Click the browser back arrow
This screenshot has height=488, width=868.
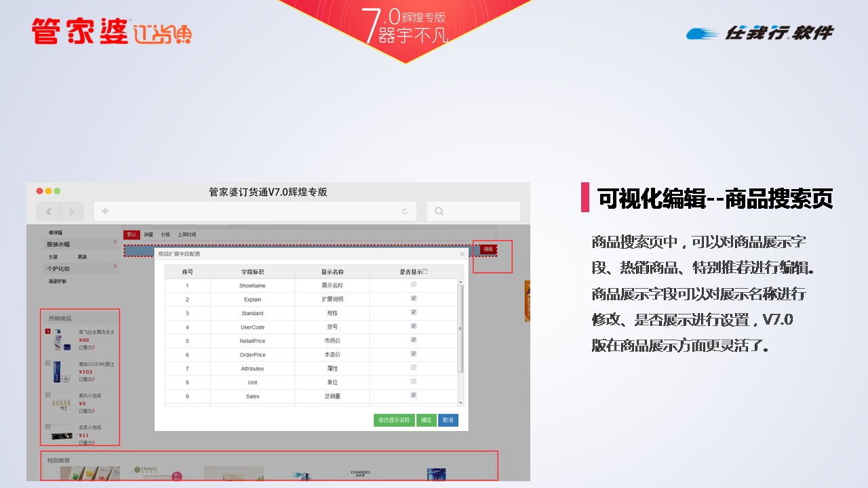point(48,211)
